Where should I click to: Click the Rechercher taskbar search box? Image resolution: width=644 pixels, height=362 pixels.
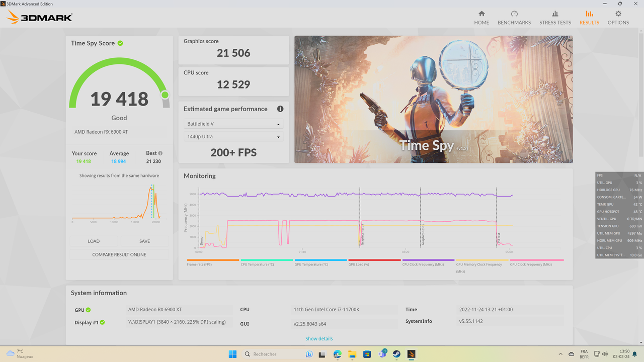tap(278, 354)
